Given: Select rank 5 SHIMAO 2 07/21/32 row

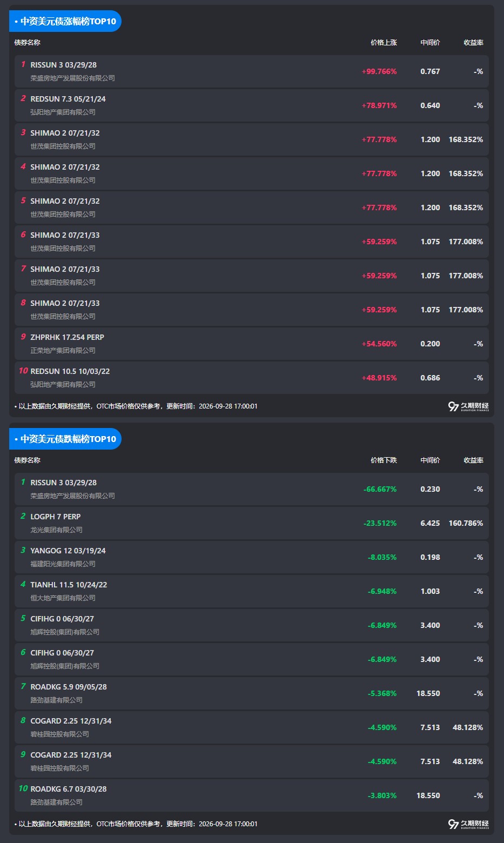Looking at the screenshot, I should pos(252,208).
